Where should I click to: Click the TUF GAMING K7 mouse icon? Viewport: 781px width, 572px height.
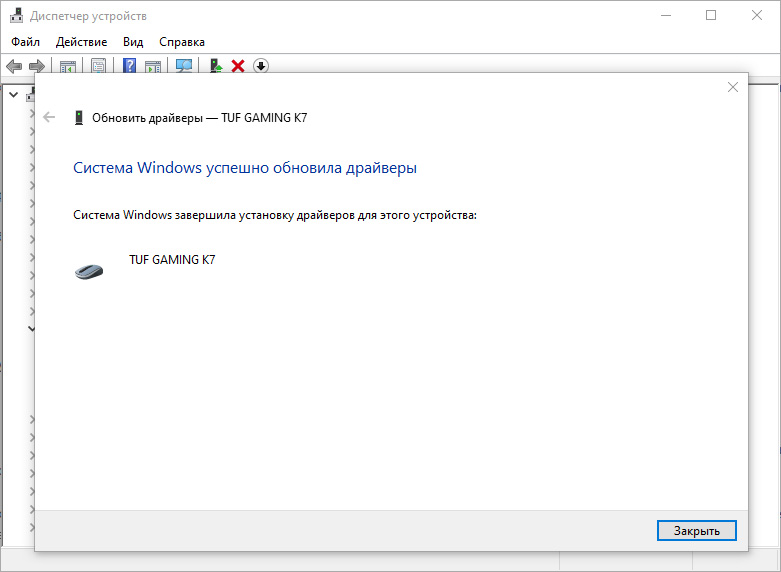click(89, 271)
